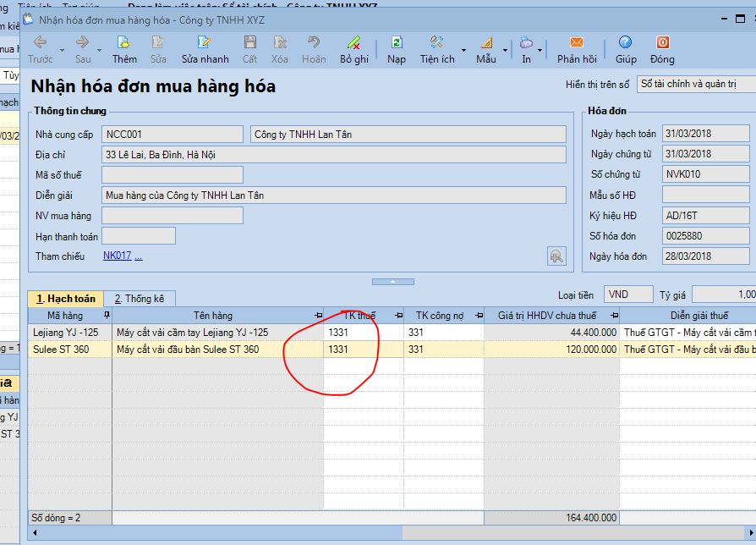Click the Tên hàng column header
Screen dimensions: 756x545
tap(213, 316)
